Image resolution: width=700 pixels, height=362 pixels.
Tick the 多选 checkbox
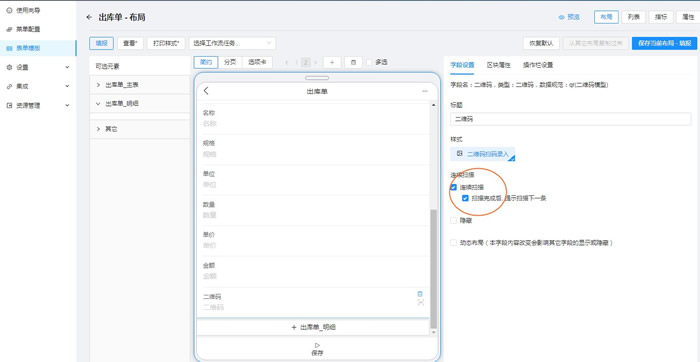(x=369, y=62)
